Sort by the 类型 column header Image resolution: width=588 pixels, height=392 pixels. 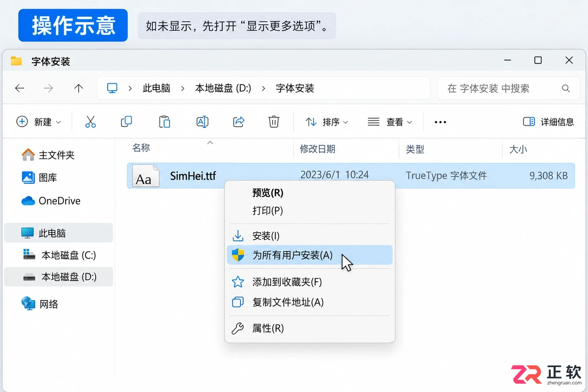coord(415,149)
